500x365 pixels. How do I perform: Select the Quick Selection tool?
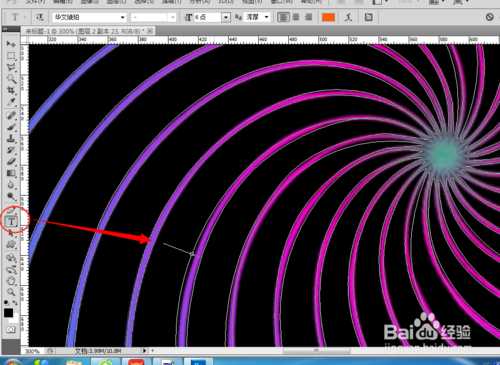point(11,79)
